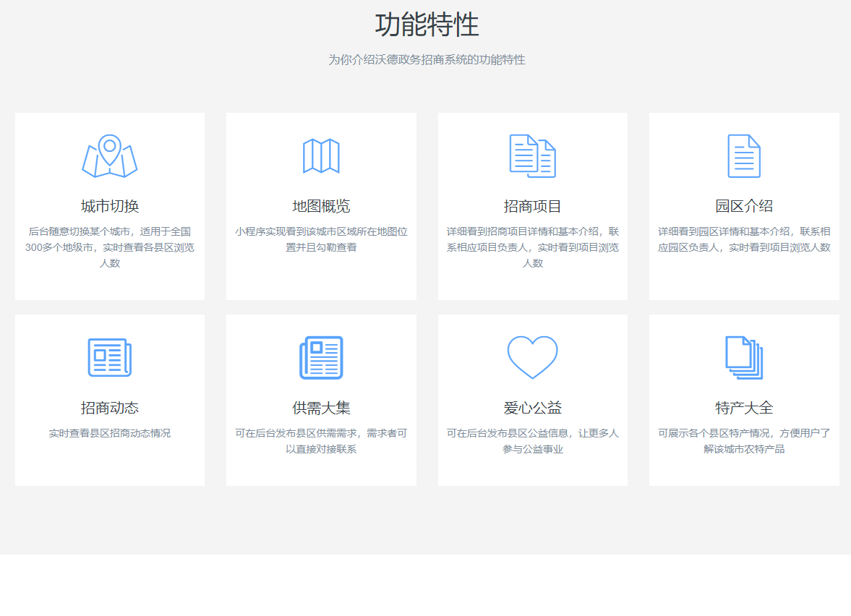
Task: Select the 招商项目 card title
Action: (x=532, y=206)
